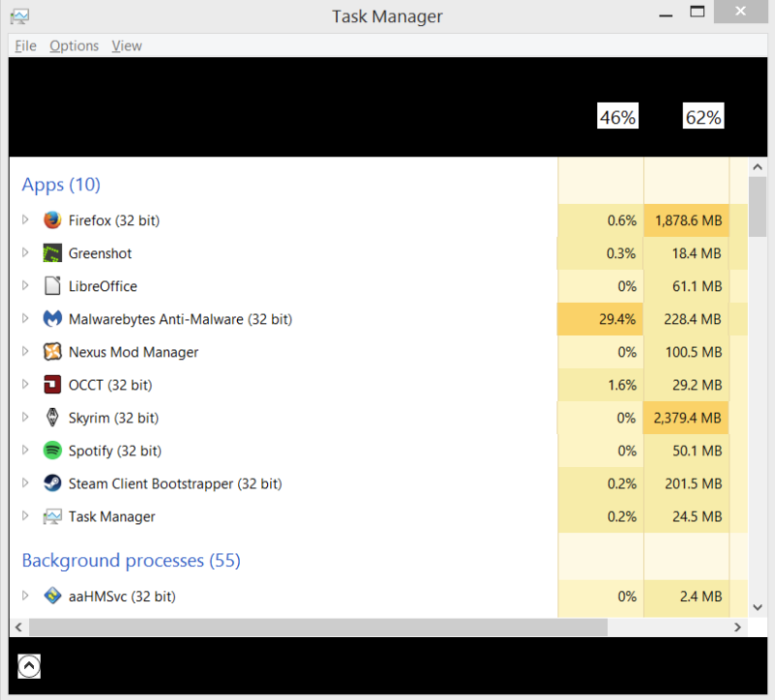Select the Nexus Mod Manager icon
The width and height of the screenshot is (775, 700).
coord(52,352)
